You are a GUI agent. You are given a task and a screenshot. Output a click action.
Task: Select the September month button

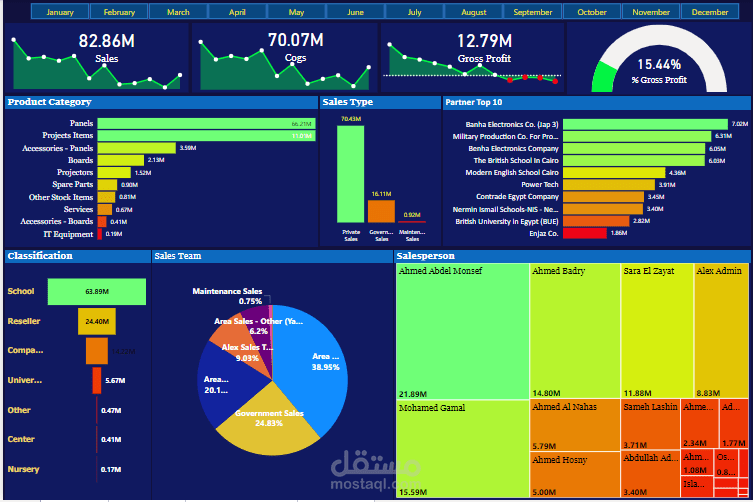(533, 12)
